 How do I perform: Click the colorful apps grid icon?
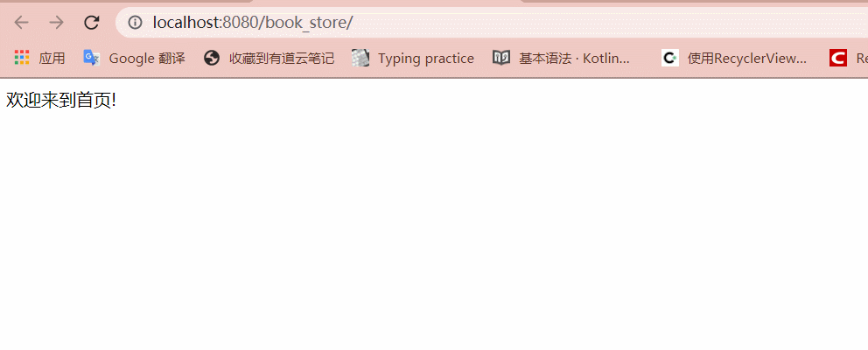22,57
